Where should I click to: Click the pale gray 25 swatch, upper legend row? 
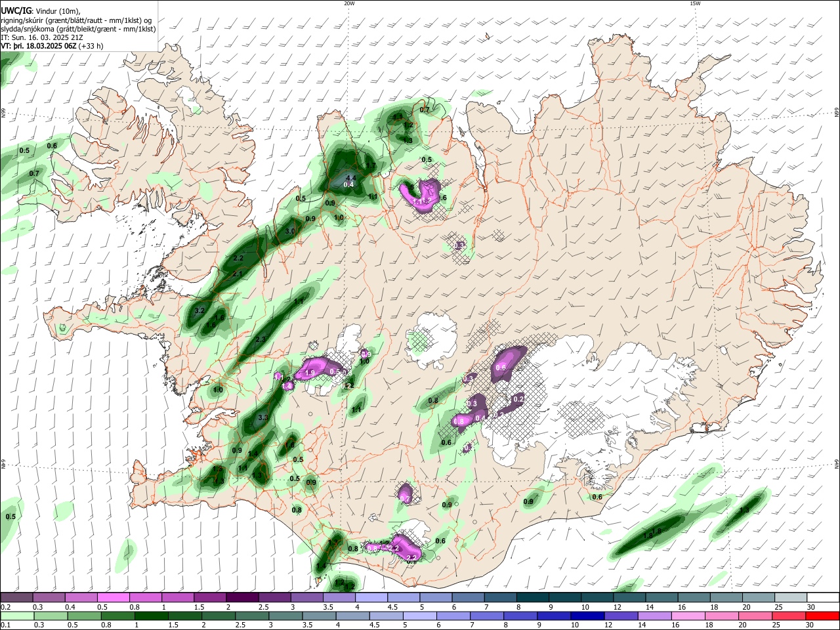(791, 597)
